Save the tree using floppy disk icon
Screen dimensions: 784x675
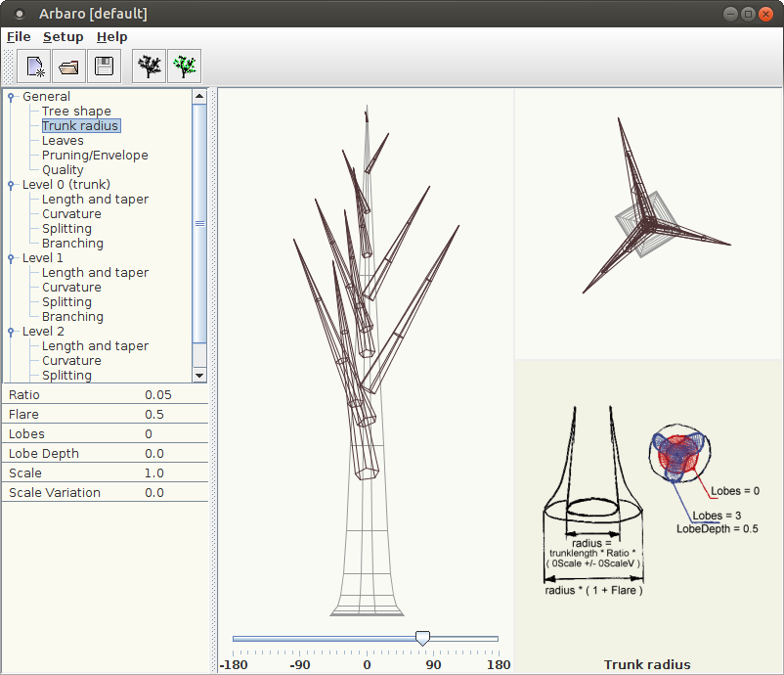point(104,67)
